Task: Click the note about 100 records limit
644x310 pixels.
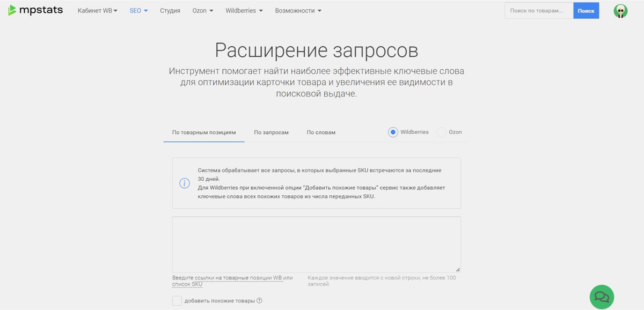Action: point(382,281)
